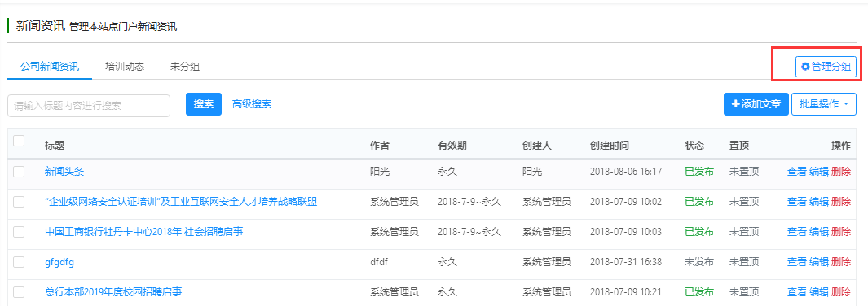Open the 未分组 tab
Image resolution: width=868 pixels, height=306 pixels.
tap(185, 67)
